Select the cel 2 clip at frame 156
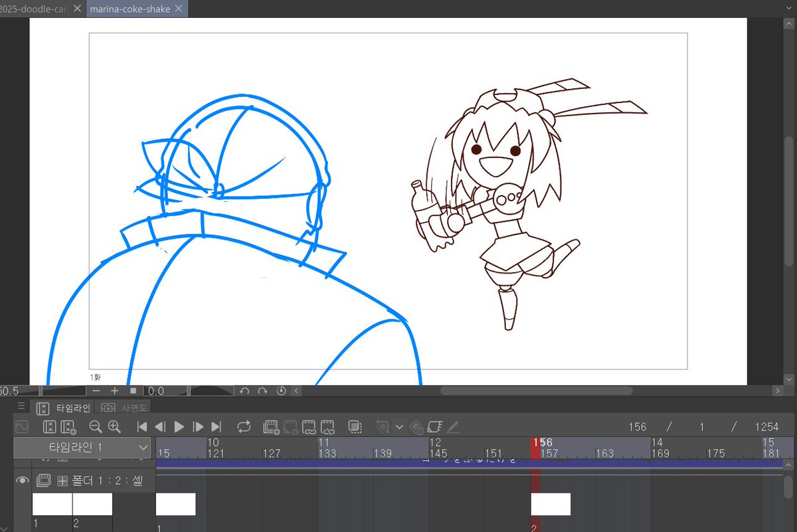Screen dimensions: 797x532 (x=551, y=504)
